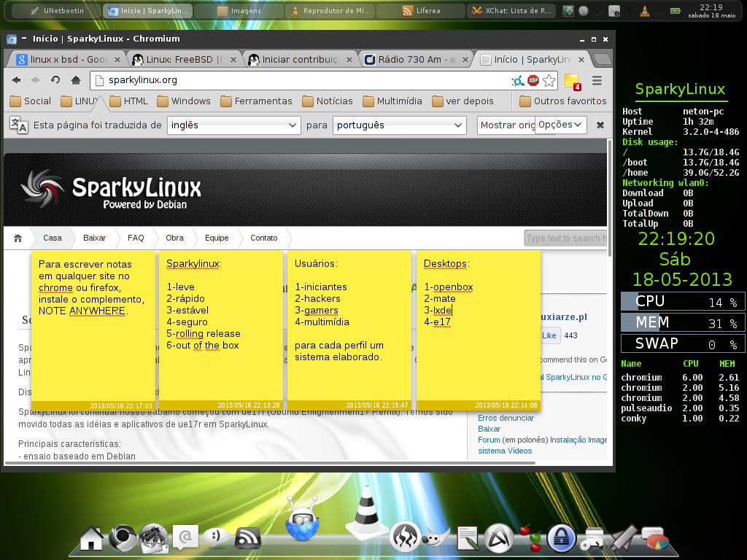Image resolution: width=747 pixels, height=560 pixels.
Task: Click the Adblock Plus ABP icon
Action: [x=533, y=80]
